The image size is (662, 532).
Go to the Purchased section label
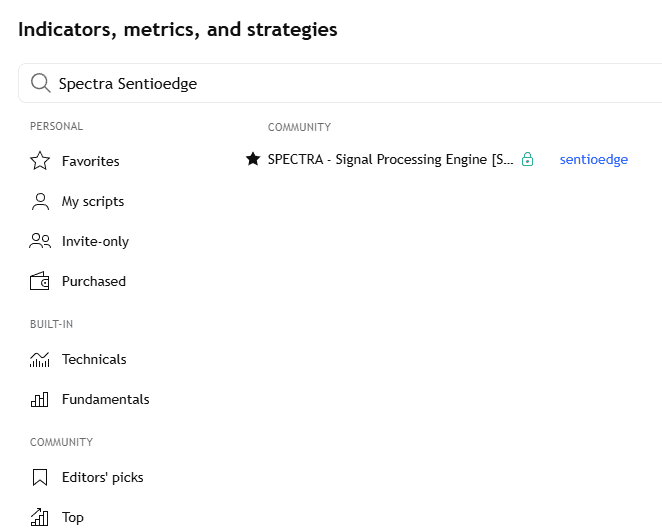(94, 281)
